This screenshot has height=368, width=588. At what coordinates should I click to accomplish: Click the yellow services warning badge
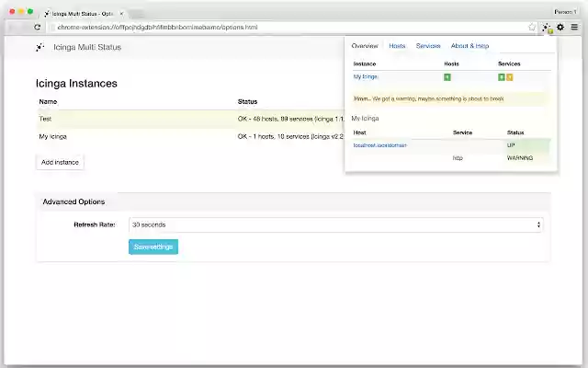coord(509,77)
